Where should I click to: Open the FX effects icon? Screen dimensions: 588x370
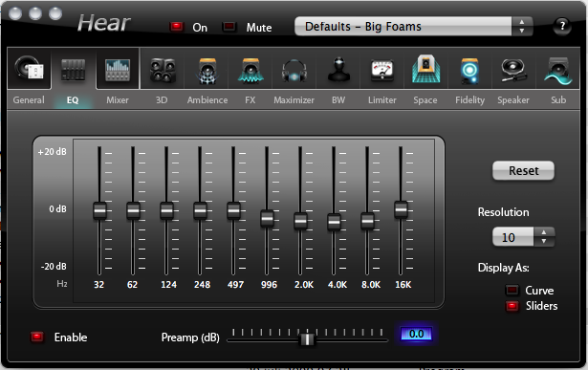250,71
